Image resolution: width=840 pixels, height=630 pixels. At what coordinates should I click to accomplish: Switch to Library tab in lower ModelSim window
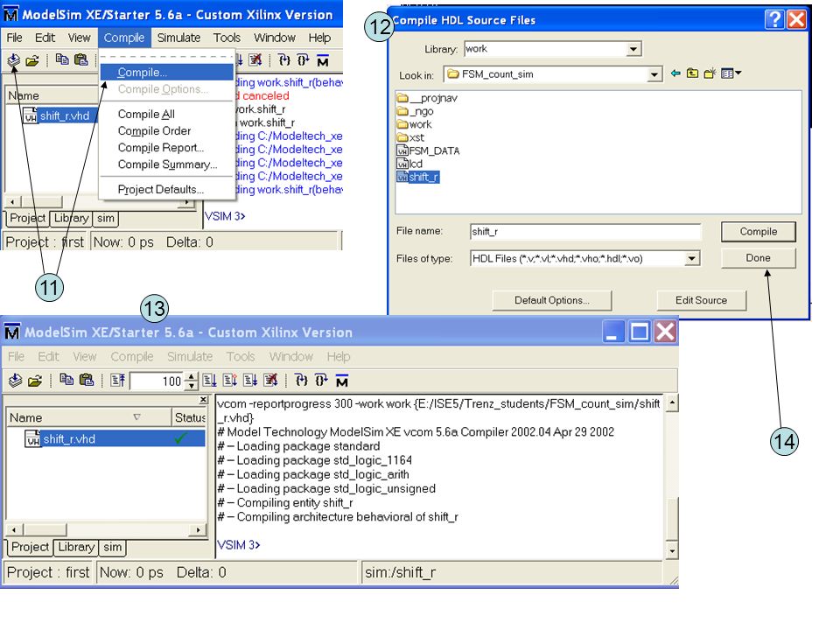(x=76, y=547)
